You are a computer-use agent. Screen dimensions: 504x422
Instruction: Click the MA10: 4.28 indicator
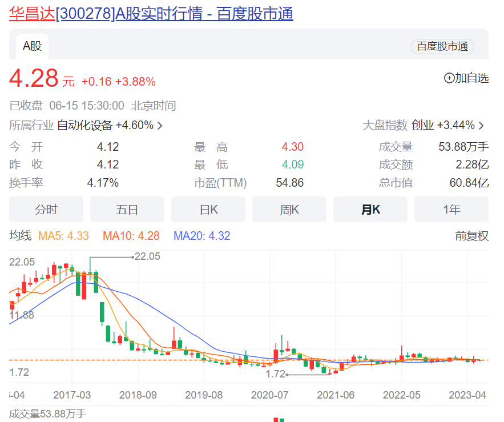(131, 236)
